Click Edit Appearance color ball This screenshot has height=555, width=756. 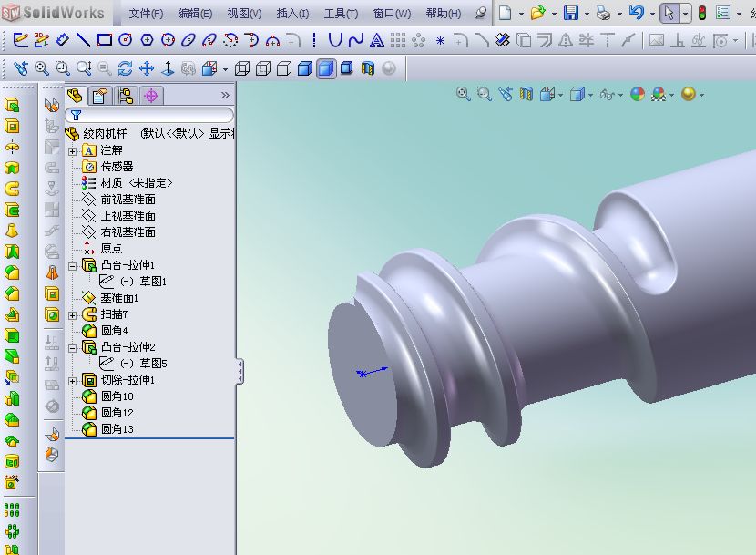(638, 94)
